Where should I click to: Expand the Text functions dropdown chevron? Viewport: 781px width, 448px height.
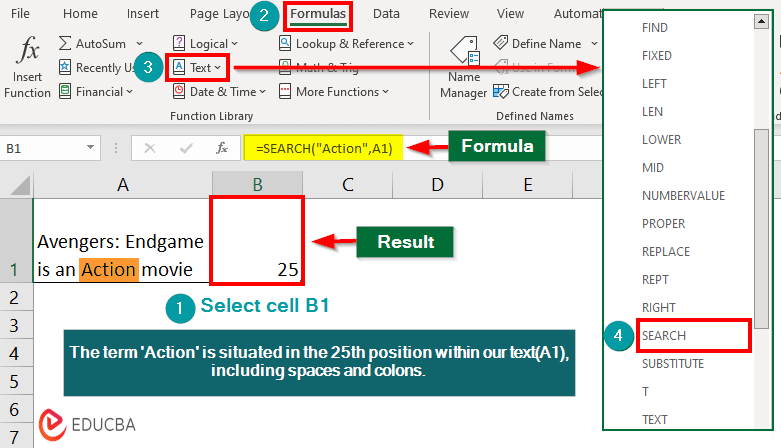click(218, 68)
